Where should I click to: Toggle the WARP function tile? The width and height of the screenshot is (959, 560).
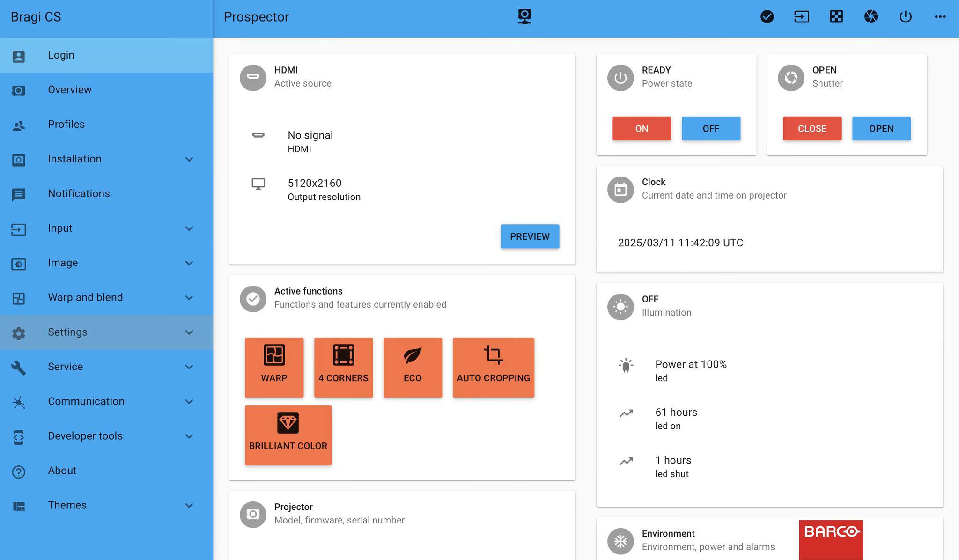coord(274,368)
